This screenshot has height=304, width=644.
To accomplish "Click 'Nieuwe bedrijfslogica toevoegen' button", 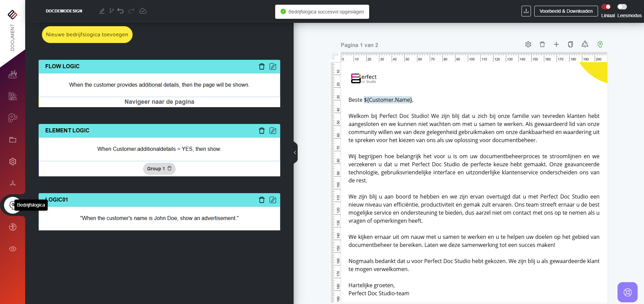I will point(87,35).
